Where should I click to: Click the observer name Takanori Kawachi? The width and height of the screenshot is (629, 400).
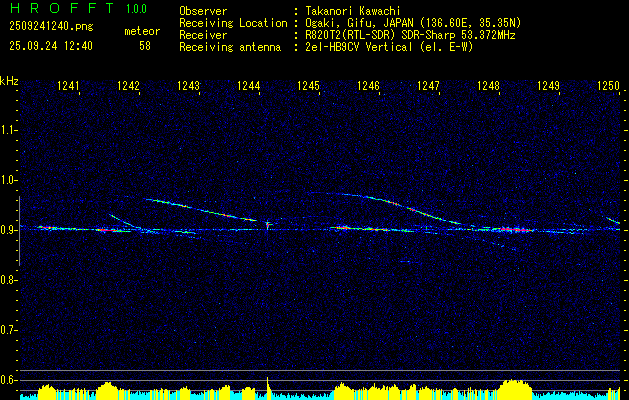tap(353, 11)
